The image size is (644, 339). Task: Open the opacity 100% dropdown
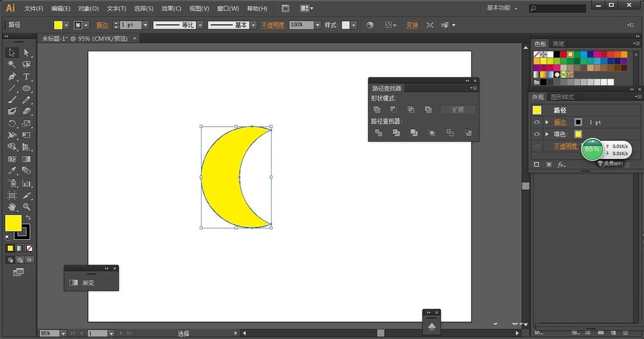(x=317, y=25)
